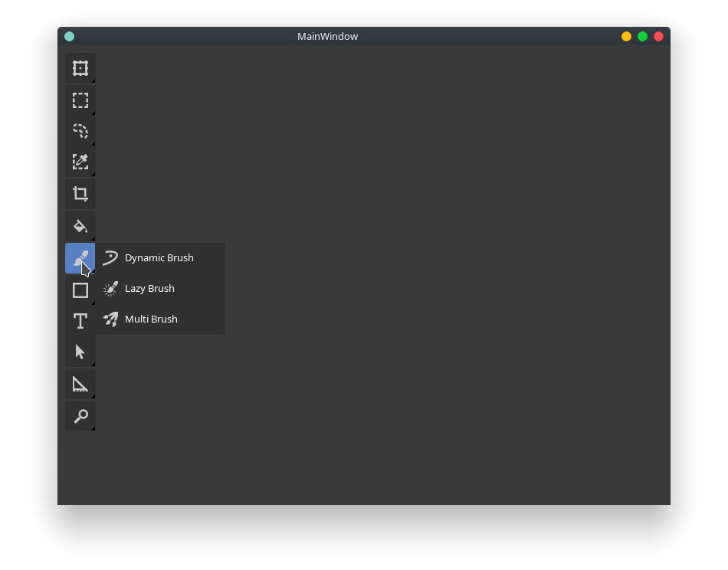
Task: Maximize window with green button
Action: (x=643, y=37)
